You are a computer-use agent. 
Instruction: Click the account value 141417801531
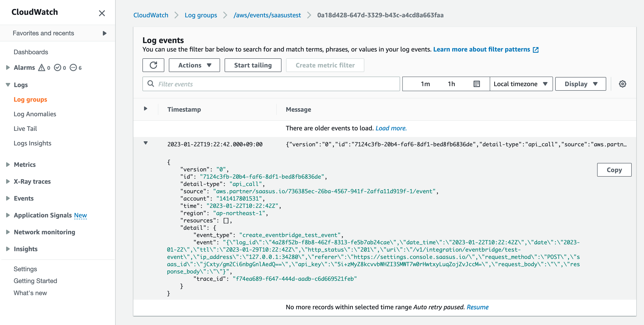tap(239, 199)
